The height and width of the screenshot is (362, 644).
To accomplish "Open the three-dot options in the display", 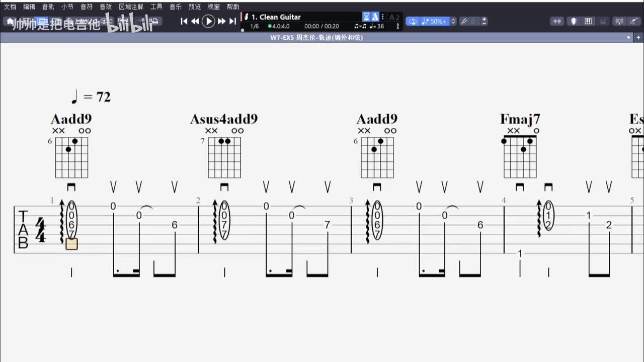I will (x=383, y=17).
